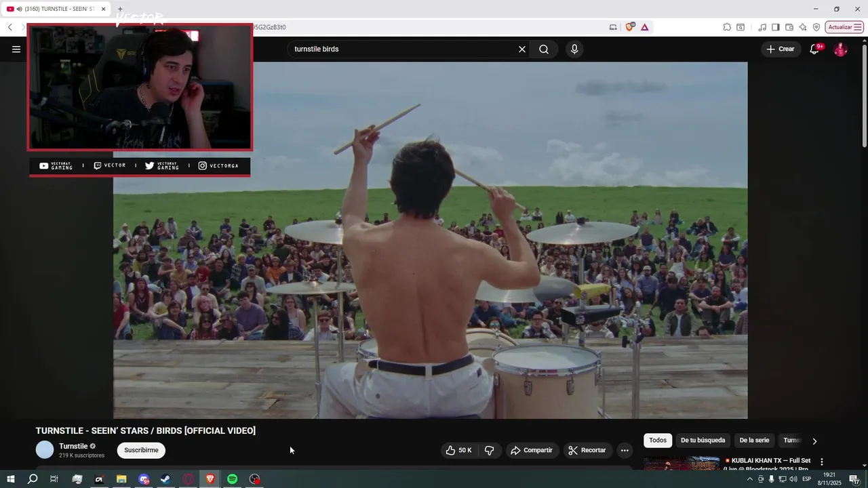This screenshot has height=488, width=868.
Task: Open File Explorer from taskbar
Action: (x=121, y=479)
